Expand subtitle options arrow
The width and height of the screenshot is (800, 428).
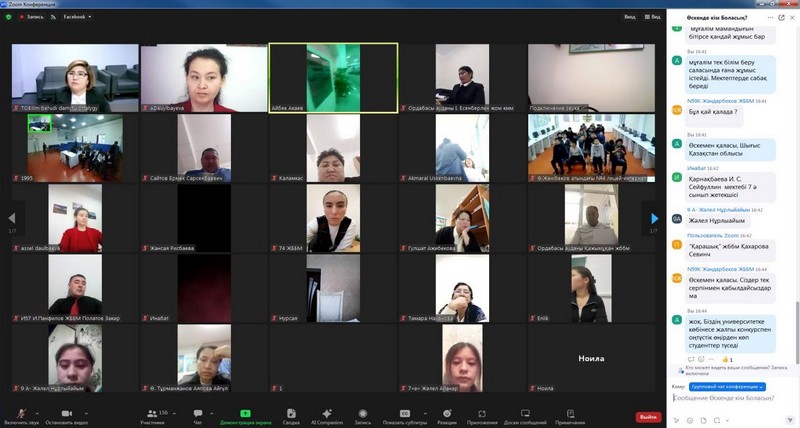pos(426,413)
